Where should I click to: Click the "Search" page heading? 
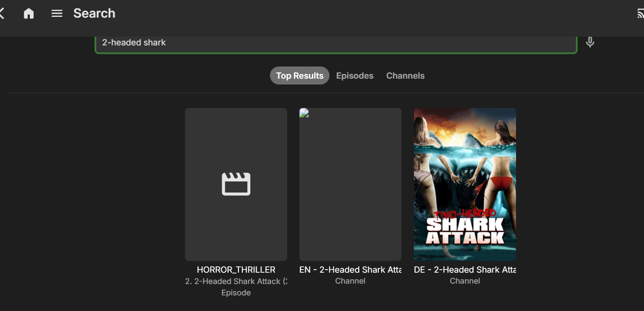coord(94,13)
